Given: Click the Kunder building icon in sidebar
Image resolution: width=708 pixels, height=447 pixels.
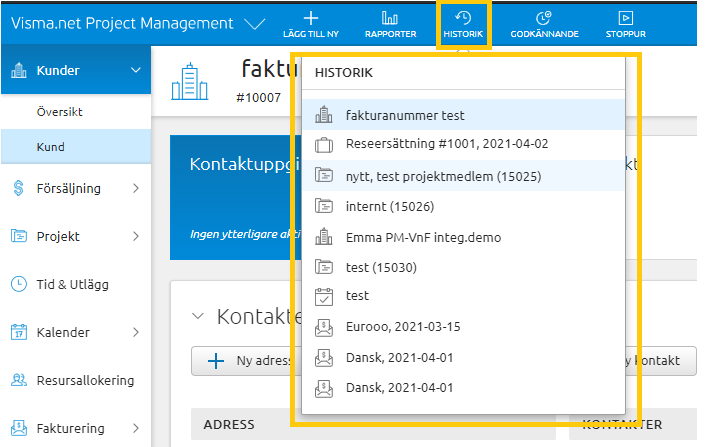Looking at the screenshot, I should [x=19, y=70].
